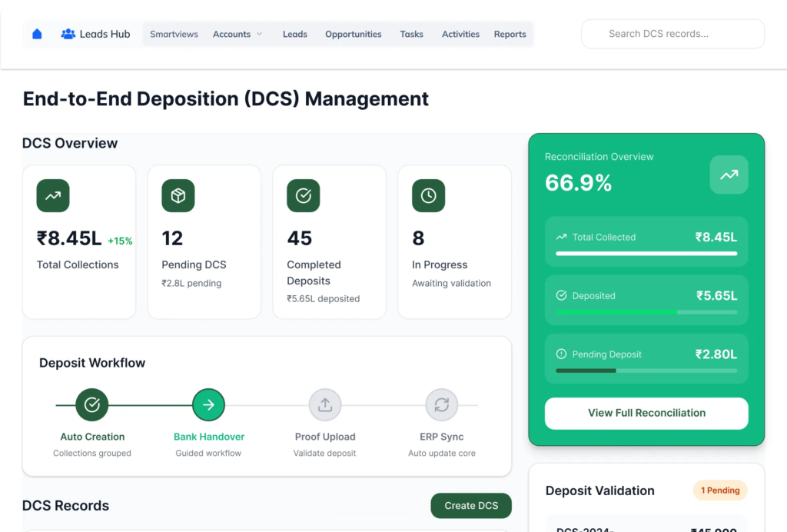Go to the Leads tab
The width and height of the screenshot is (787, 532).
point(294,34)
